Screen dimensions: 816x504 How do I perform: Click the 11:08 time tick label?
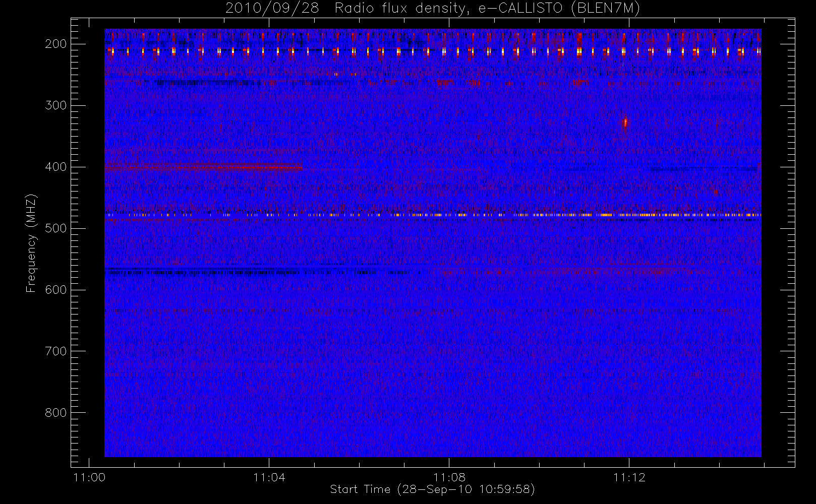pos(449,477)
